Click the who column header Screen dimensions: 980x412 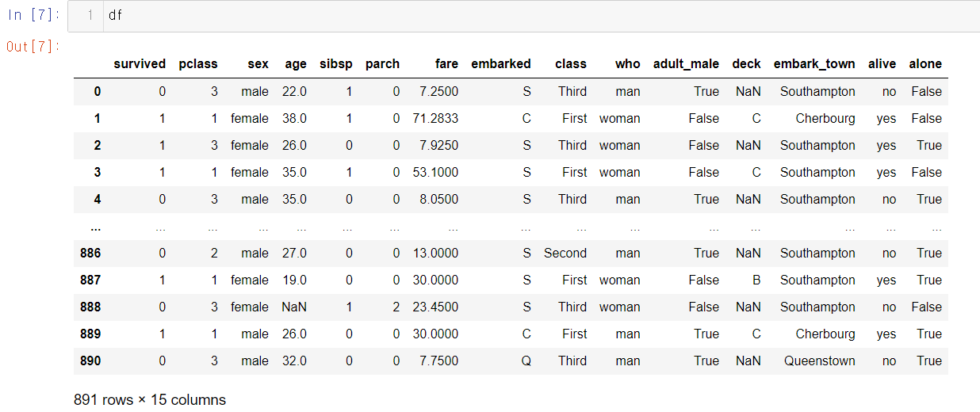[627, 64]
